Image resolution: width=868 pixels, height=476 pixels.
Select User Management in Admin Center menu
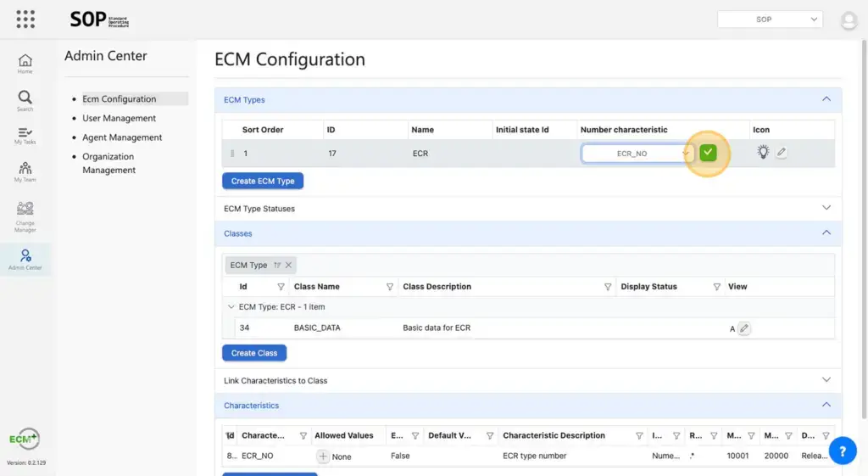point(119,118)
